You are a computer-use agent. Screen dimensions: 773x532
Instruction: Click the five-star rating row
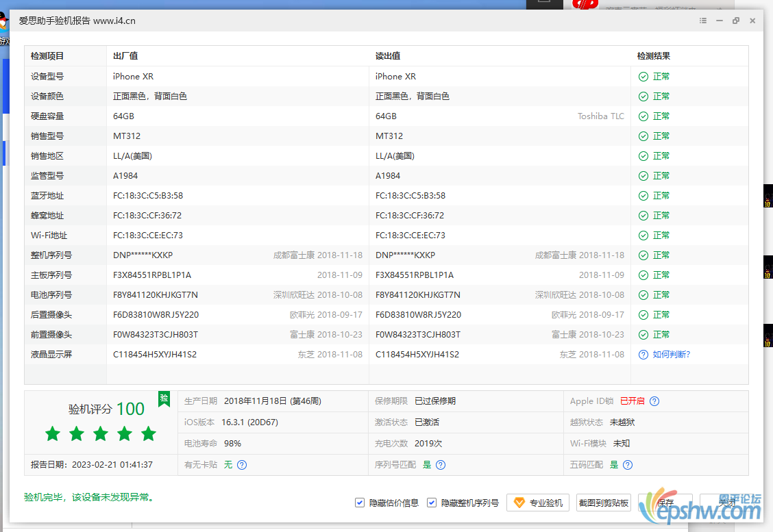click(x=101, y=434)
